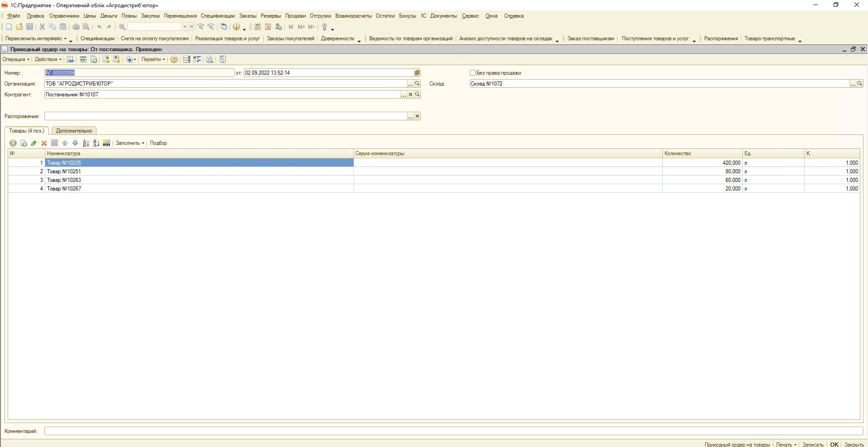Expand the 'Заполнить' dropdown
The width and height of the screenshot is (868, 447).
pyautogui.click(x=130, y=143)
